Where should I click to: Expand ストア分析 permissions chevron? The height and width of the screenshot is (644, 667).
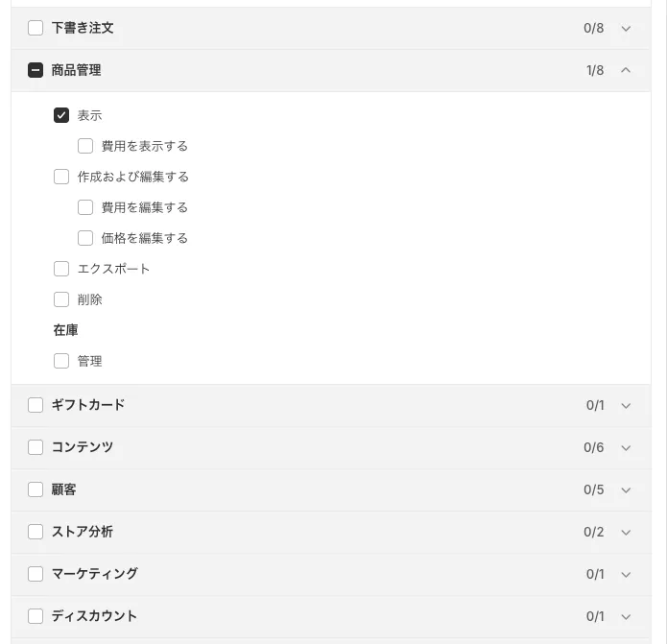click(x=626, y=532)
